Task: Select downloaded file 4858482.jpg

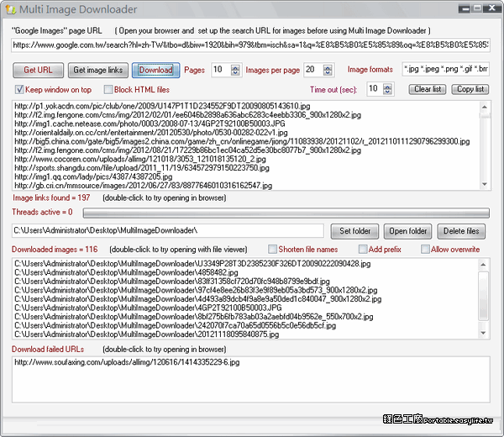Action: (x=126, y=272)
